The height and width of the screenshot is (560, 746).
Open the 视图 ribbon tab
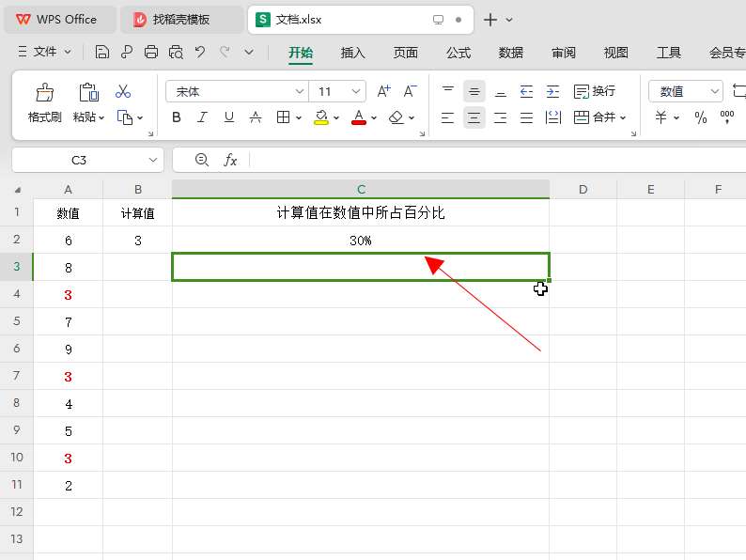coord(615,53)
